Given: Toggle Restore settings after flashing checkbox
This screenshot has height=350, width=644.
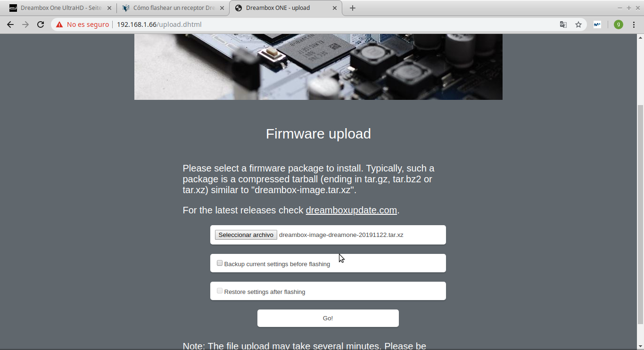Looking at the screenshot, I should [x=220, y=291].
